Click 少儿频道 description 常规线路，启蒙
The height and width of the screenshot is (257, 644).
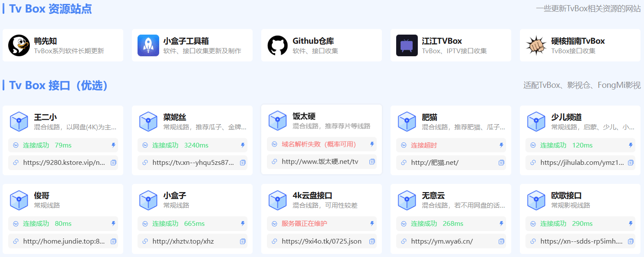[x=593, y=127]
